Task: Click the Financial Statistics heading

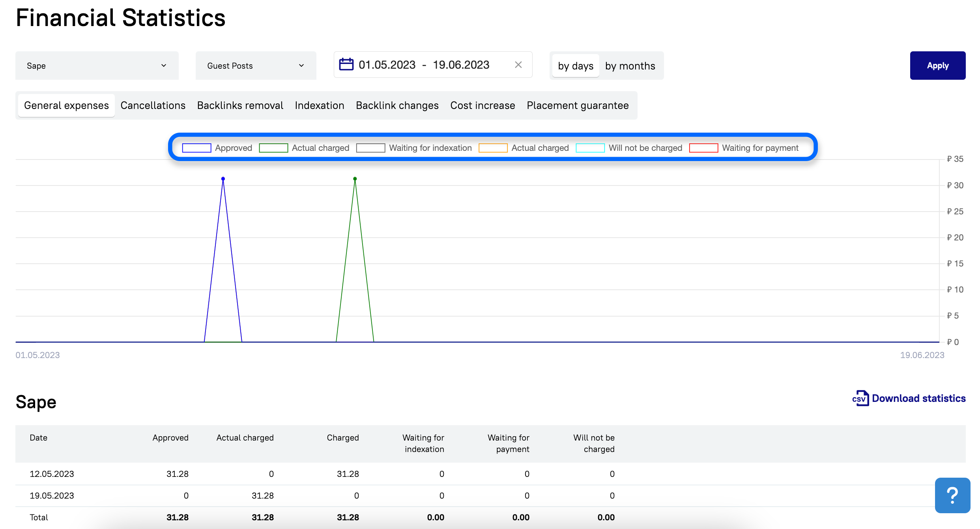Action: pos(121,18)
